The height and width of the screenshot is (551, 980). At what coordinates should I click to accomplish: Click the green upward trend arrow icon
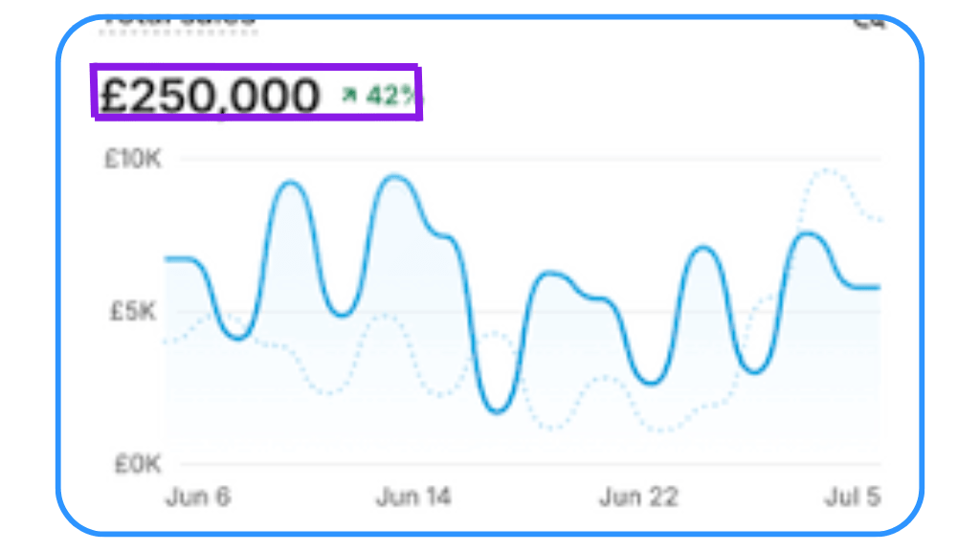click(x=349, y=95)
